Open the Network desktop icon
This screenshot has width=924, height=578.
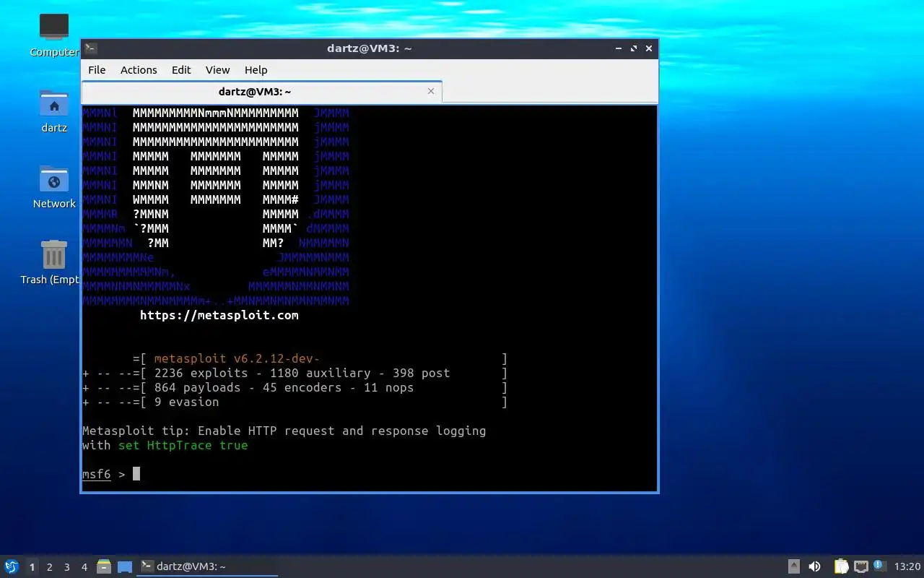pyautogui.click(x=54, y=186)
